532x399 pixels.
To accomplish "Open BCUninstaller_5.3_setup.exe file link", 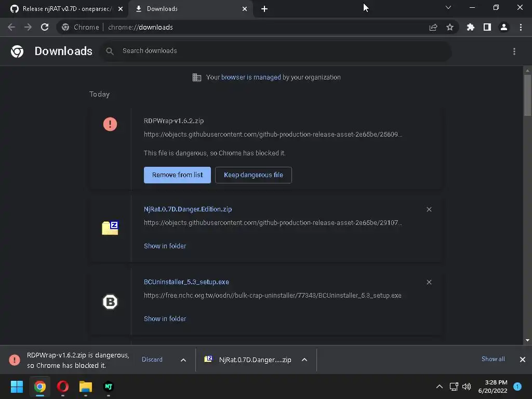I will (187, 282).
